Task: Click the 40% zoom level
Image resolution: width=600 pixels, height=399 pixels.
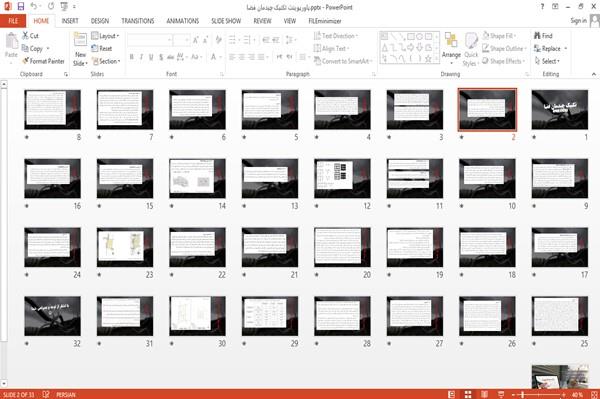Action: click(x=577, y=394)
